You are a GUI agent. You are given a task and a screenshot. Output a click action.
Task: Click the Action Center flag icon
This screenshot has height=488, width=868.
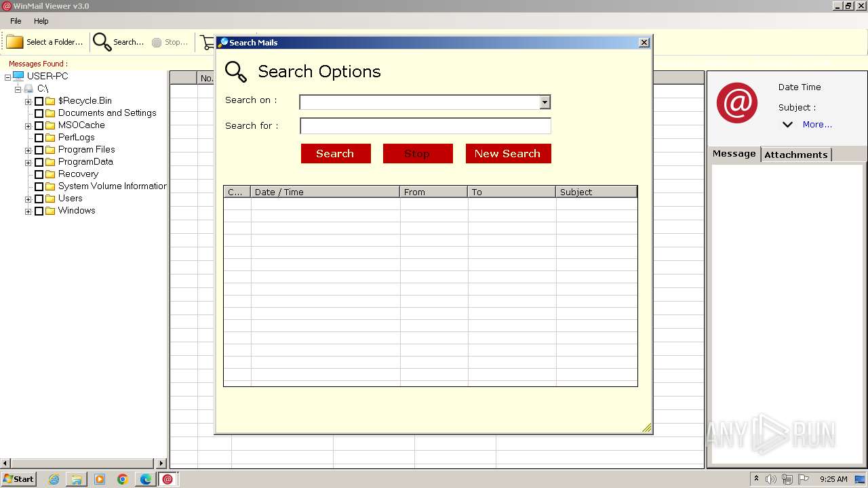(804, 479)
